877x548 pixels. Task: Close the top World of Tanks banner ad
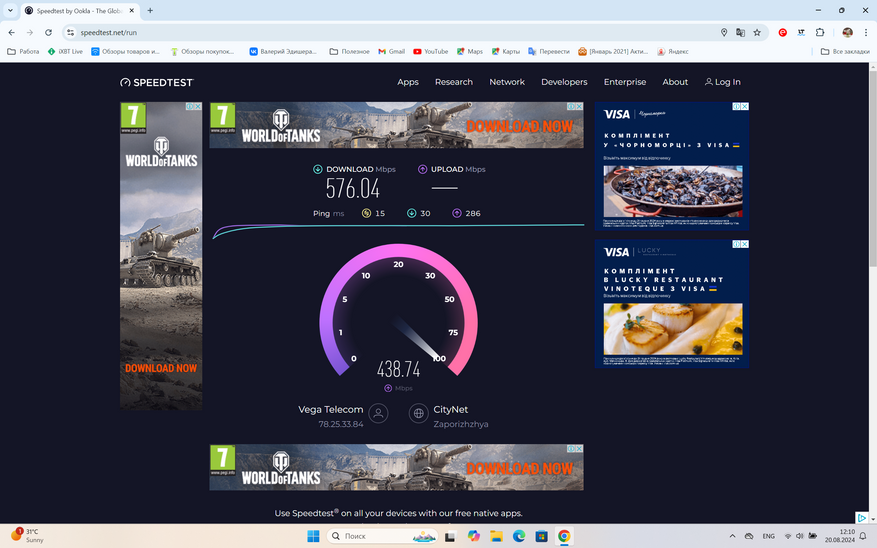click(x=579, y=106)
